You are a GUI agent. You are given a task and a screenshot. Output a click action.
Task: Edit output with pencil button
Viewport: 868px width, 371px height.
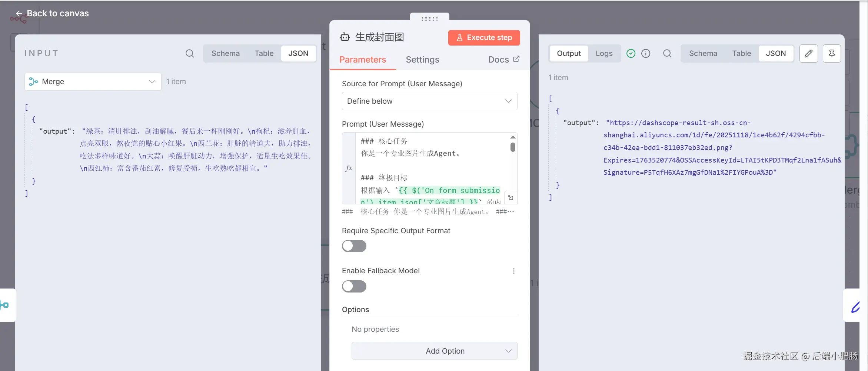coord(809,54)
